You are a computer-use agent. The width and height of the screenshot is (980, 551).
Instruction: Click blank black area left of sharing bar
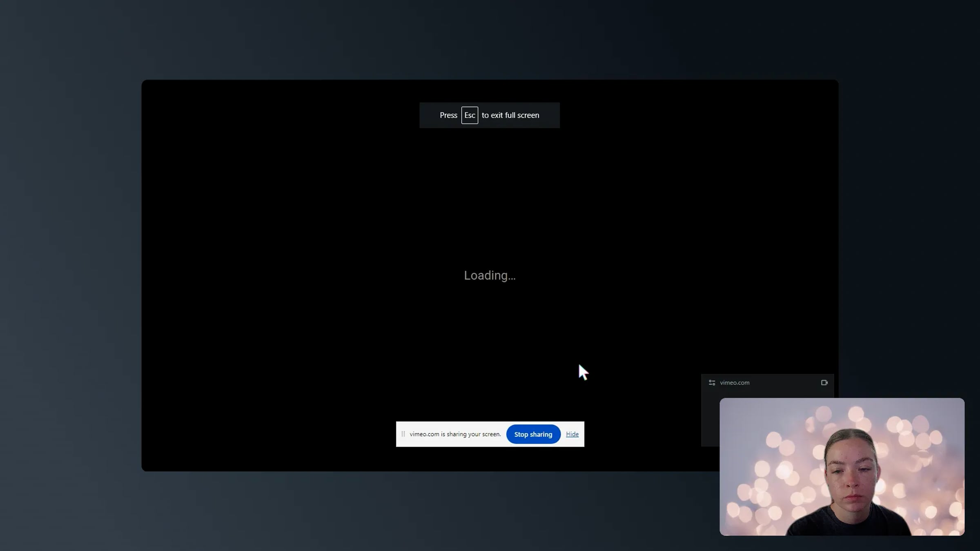(x=269, y=434)
